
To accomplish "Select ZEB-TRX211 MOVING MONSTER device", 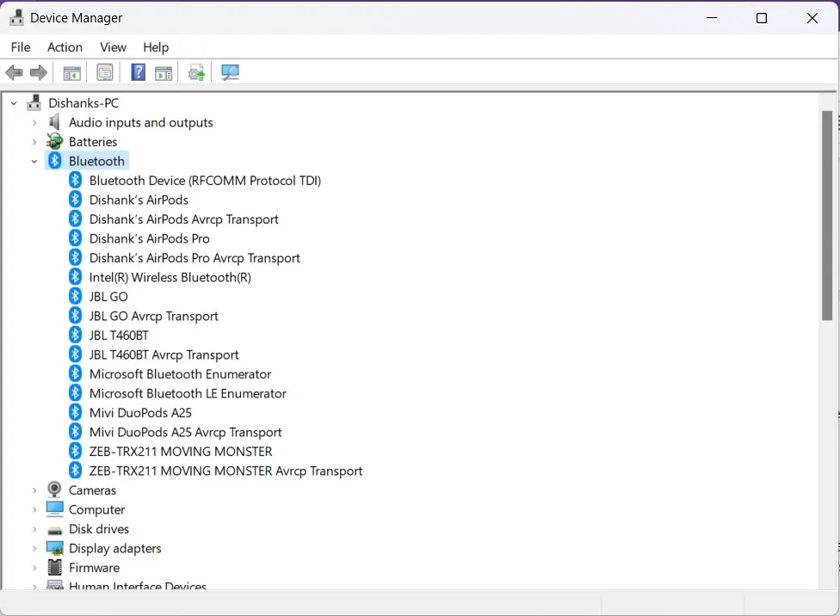I will (181, 451).
